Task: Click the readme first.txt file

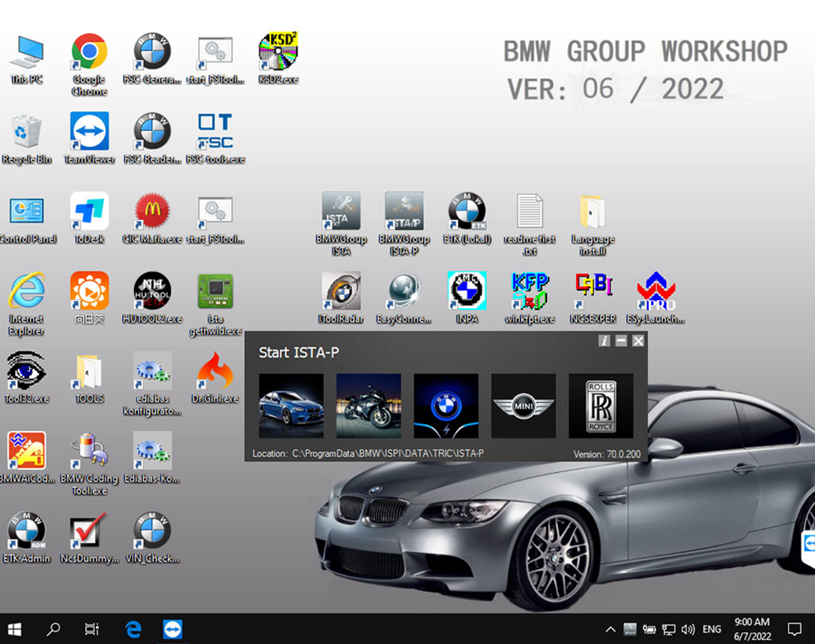Action: (530, 224)
